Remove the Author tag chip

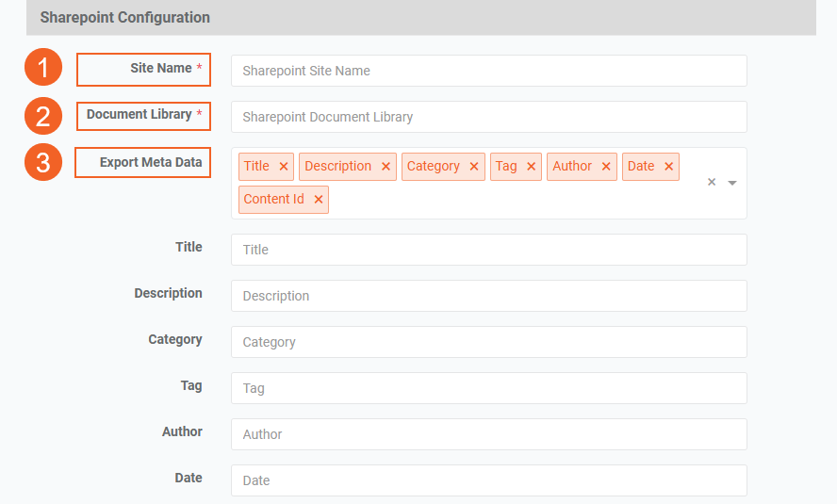pos(606,167)
